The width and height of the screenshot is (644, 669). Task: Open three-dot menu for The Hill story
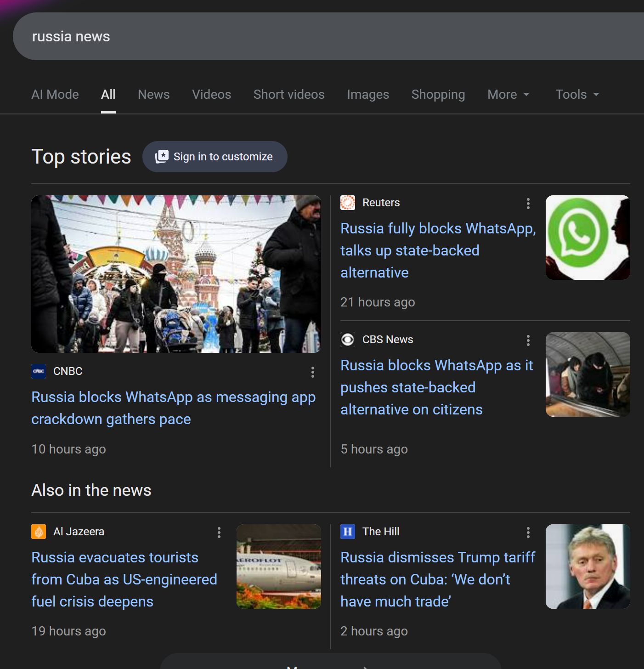(x=528, y=533)
